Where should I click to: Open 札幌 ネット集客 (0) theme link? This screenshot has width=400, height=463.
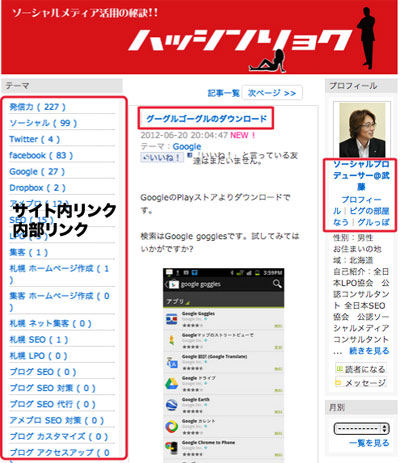pos(50,323)
